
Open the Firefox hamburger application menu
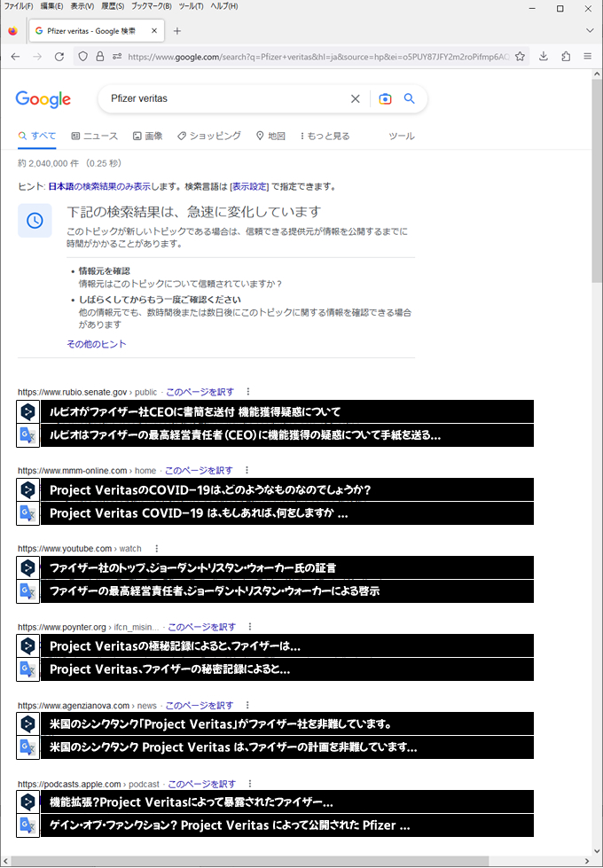coord(588,57)
